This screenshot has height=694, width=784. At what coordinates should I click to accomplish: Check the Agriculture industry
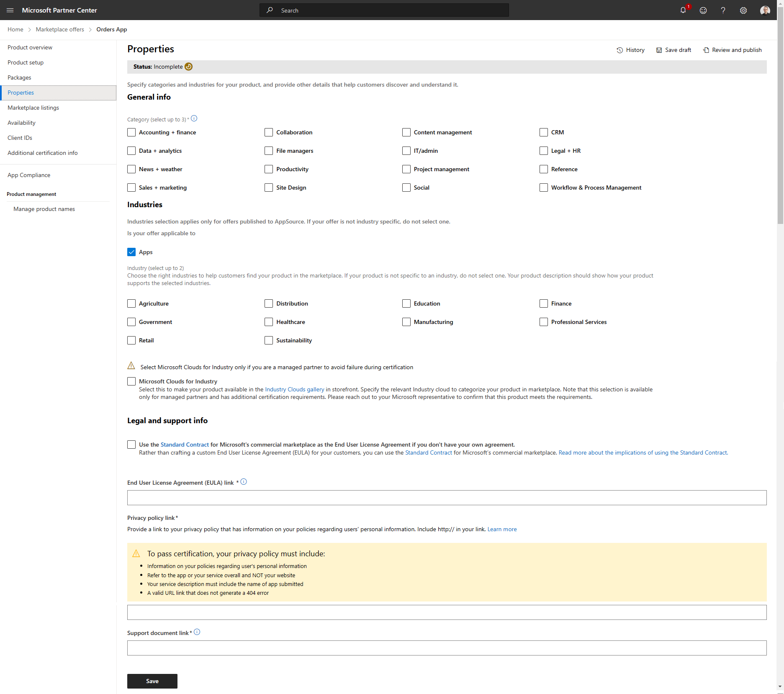[x=131, y=303]
